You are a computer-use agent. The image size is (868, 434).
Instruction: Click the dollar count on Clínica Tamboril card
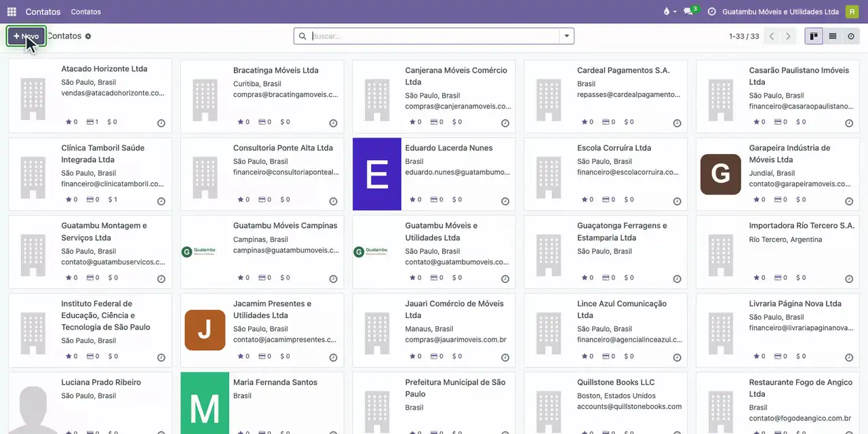(112, 200)
